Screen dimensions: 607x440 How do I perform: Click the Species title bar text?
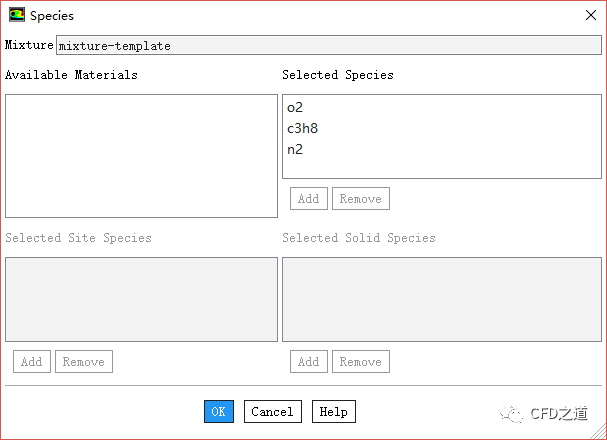[52, 16]
